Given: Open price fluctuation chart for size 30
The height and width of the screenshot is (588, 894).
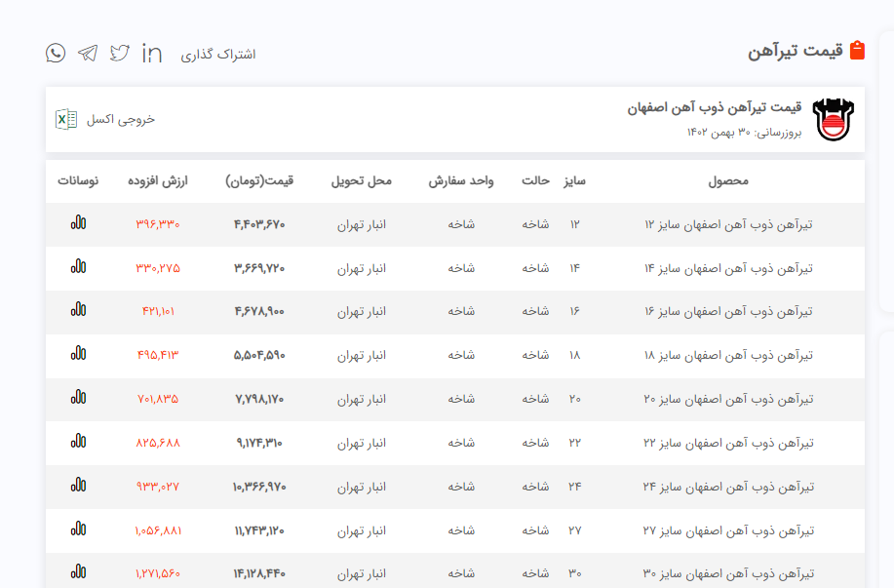Looking at the screenshot, I should pyautogui.click(x=78, y=572).
